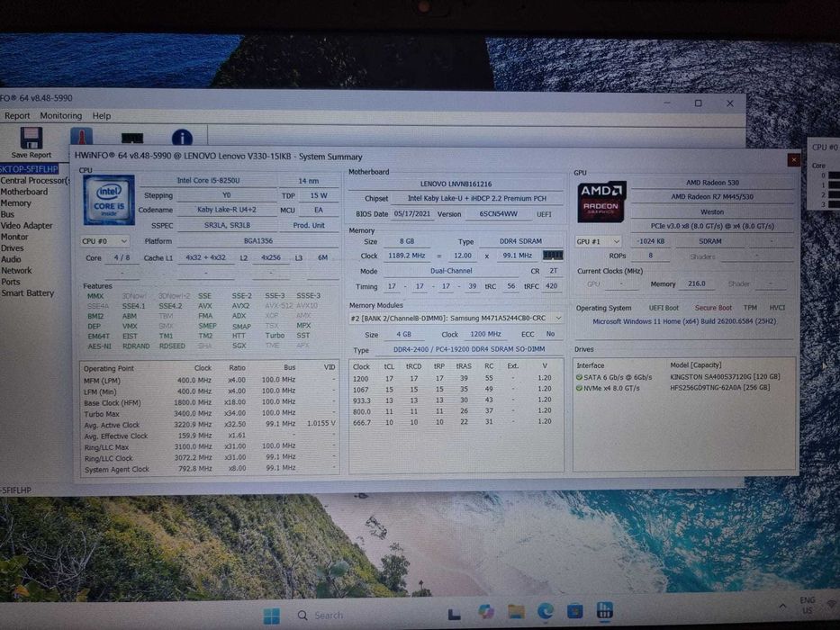
Task: Open the Windows Start menu
Action: [272, 616]
